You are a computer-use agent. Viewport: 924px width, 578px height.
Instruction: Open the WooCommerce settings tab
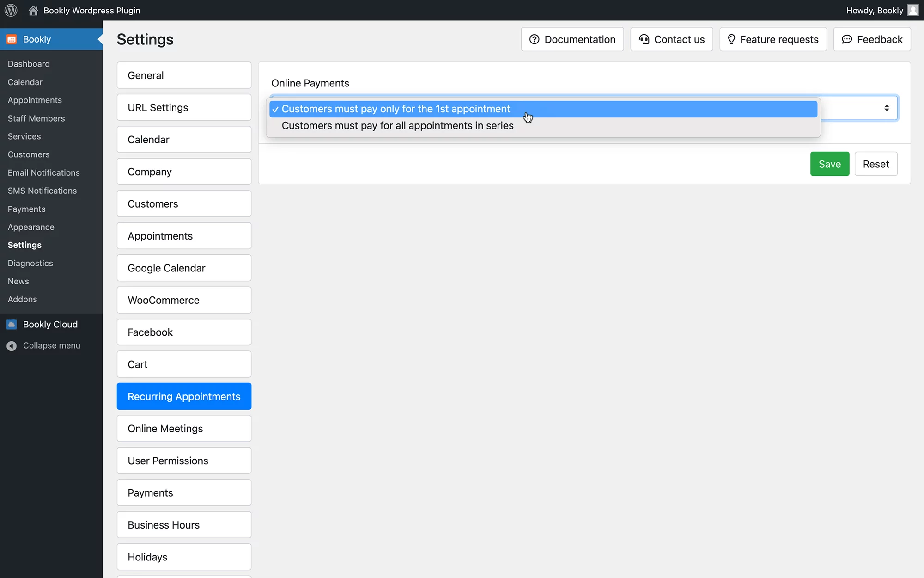[x=184, y=300]
